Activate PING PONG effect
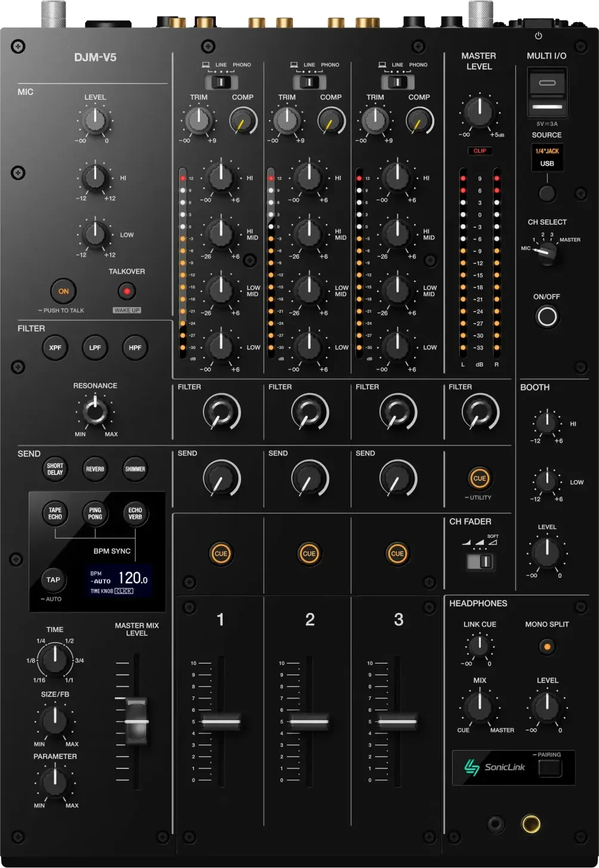This screenshot has height=868, width=599. pyautogui.click(x=95, y=513)
